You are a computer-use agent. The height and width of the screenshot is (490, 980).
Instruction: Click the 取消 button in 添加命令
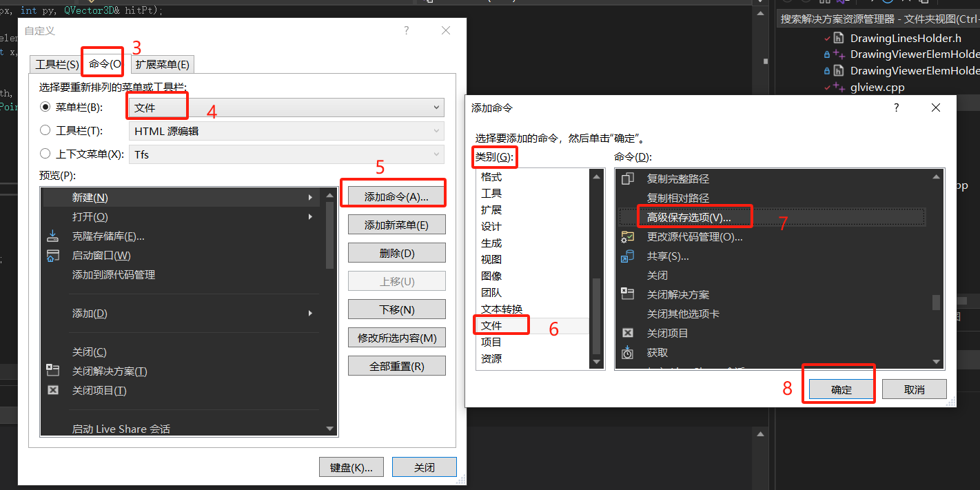pyautogui.click(x=914, y=389)
